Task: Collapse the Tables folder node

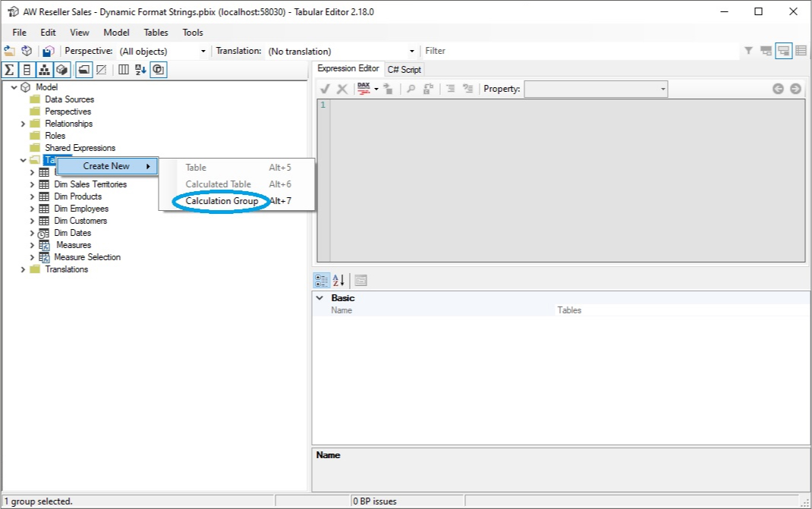Action: [x=23, y=159]
